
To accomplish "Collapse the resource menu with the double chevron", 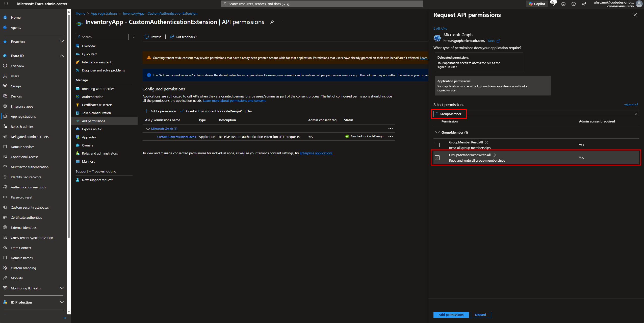I will point(134,37).
